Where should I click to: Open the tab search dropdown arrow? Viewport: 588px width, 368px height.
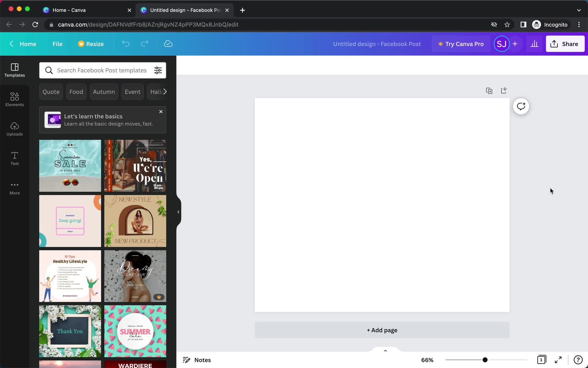pos(579,10)
